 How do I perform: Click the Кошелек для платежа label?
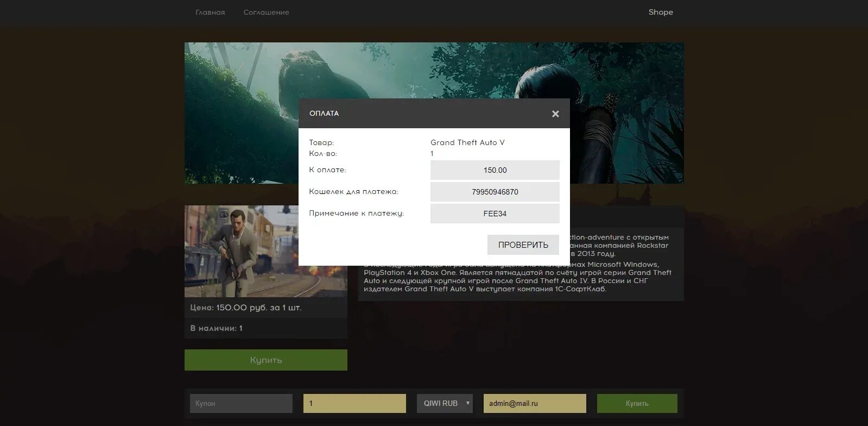[x=353, y=192]
